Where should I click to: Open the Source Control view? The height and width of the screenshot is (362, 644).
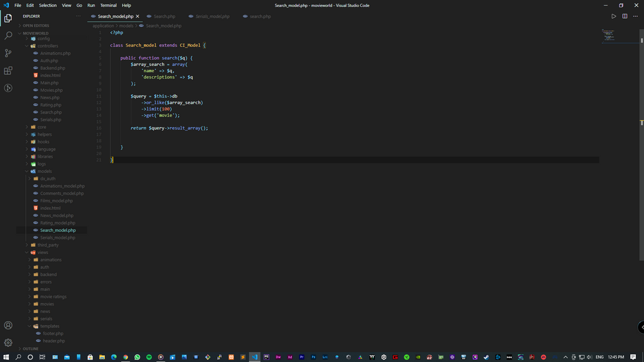click(8, 53)
